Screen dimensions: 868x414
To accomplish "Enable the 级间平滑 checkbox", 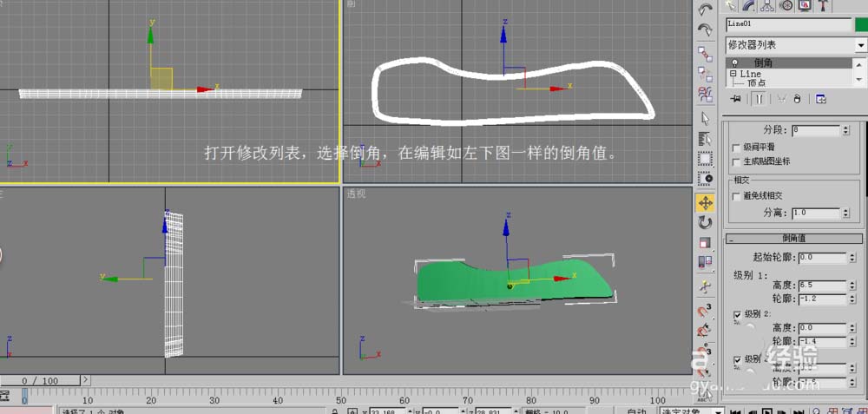I will [x=736, y=148].
